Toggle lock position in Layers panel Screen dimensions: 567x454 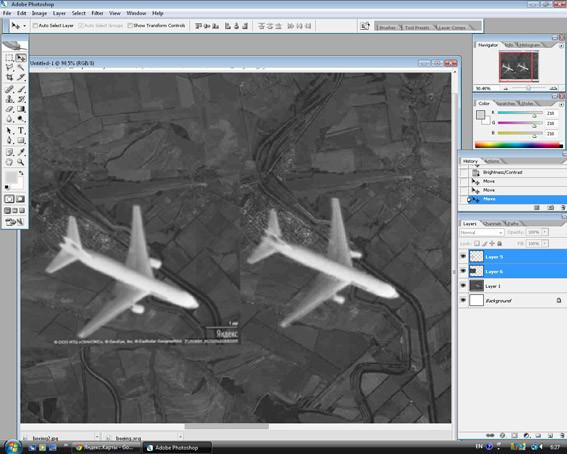pyautogui.click(x=492, y=244)
